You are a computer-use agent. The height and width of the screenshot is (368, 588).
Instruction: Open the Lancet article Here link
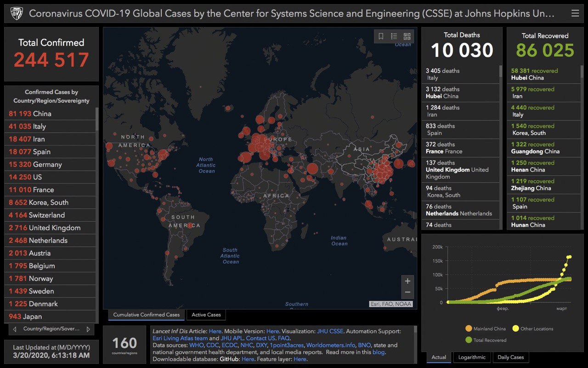click(215, 331)
